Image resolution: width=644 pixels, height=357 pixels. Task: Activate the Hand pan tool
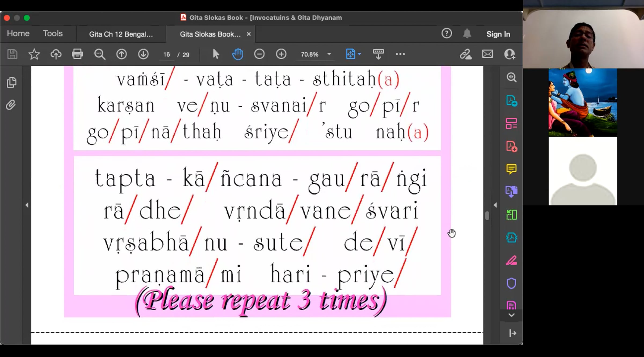tap(237, 54)
